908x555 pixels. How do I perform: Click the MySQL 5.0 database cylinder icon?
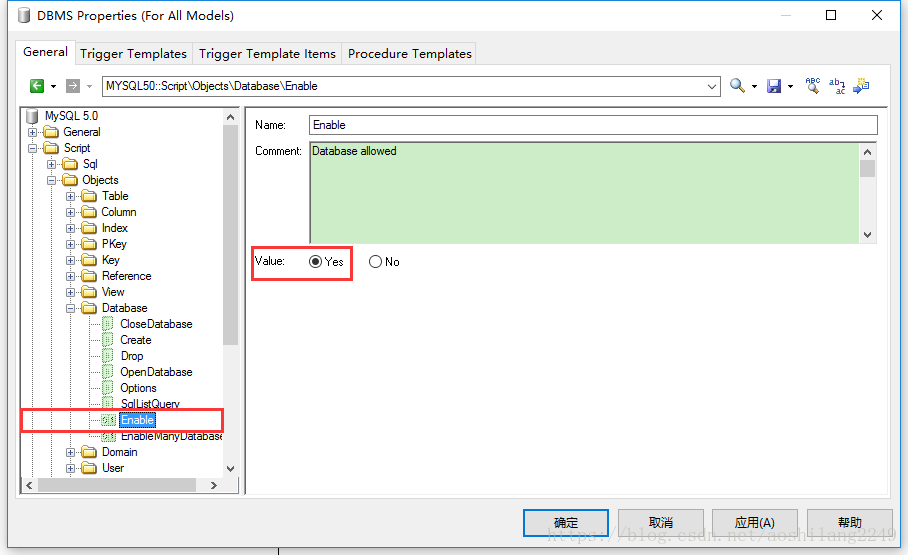[x=32, y=116]
